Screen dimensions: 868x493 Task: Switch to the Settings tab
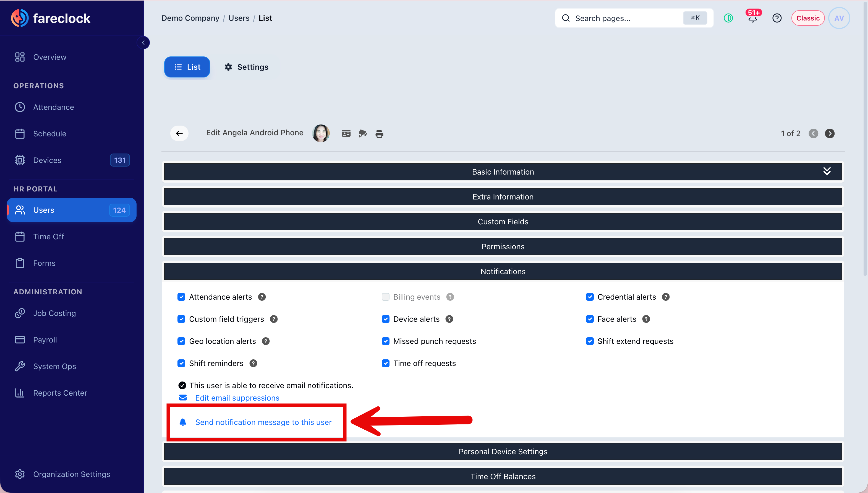[x=247, y=67]
